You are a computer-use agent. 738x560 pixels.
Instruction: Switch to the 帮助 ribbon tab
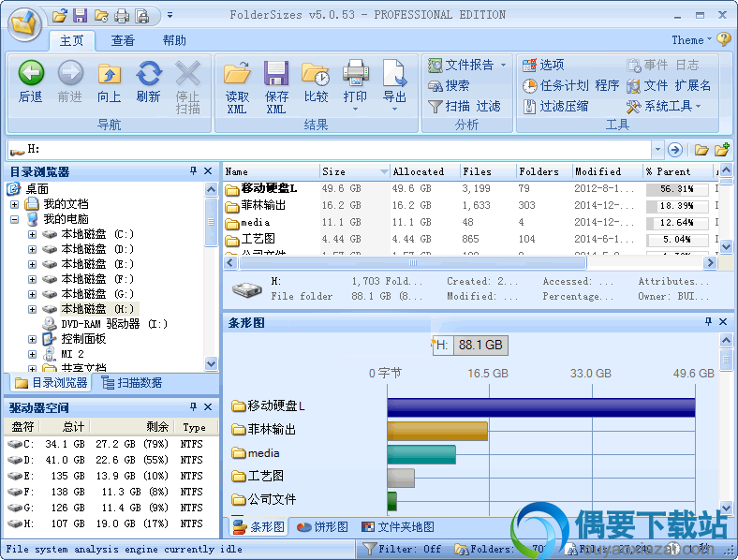174,41
